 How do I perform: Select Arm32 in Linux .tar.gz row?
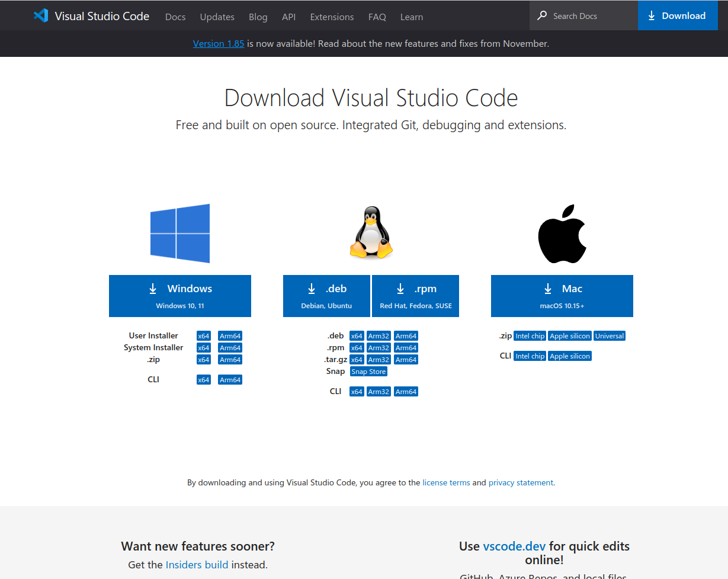click(x=379, y=360)
